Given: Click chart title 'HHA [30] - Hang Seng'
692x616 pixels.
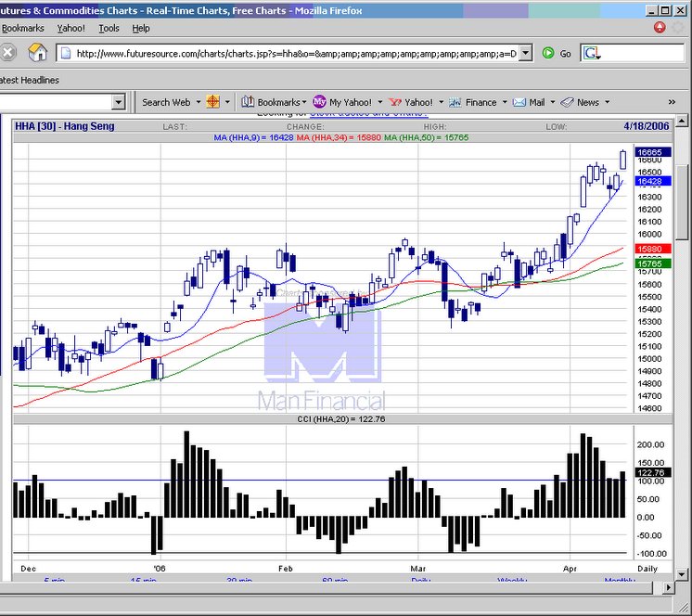Looking at the screenshot, I should coord(64,126).
